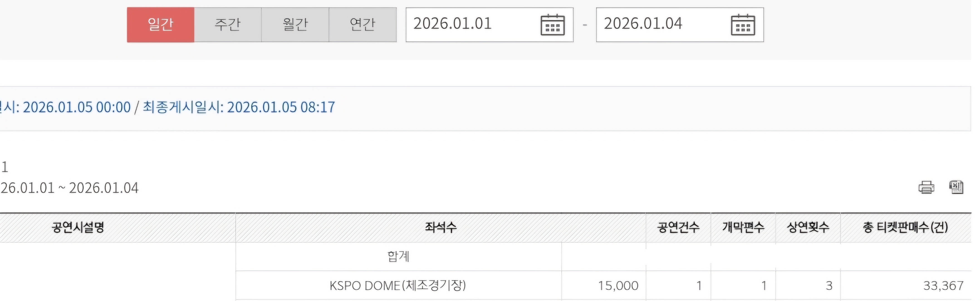980x301 pixels.
Task: Select the 일간 (daily) period tab
Action: click(x=160, y=25)
